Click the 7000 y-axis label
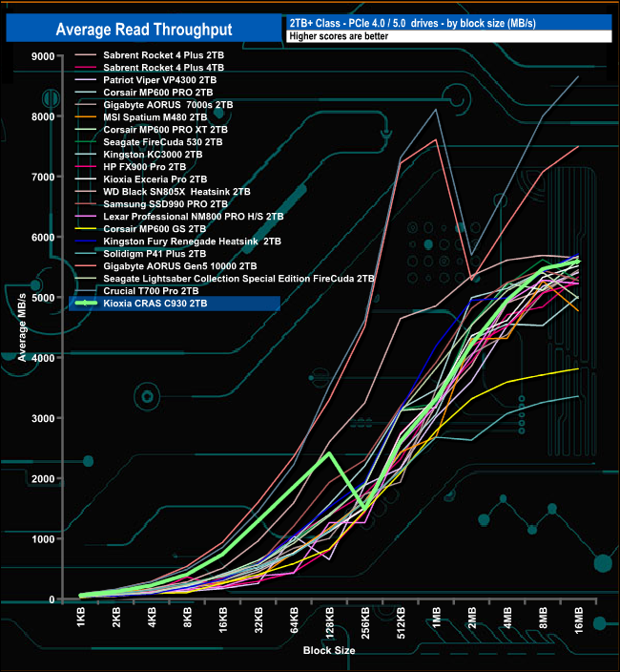 (43, 177)
